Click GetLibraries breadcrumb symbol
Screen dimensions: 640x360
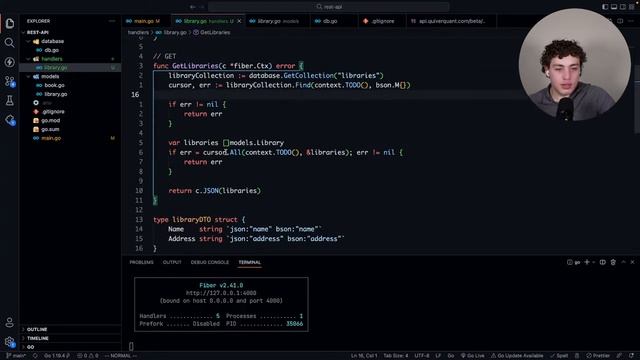coord(212,32)
